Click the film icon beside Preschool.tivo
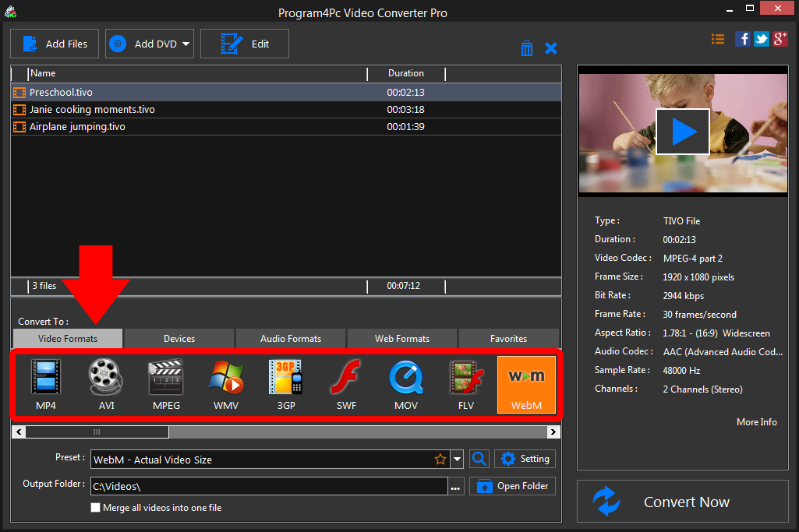 19,93
